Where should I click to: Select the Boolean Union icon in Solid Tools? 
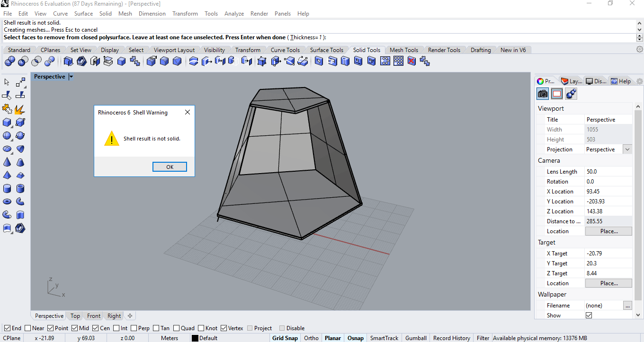[x=9, y=61]
